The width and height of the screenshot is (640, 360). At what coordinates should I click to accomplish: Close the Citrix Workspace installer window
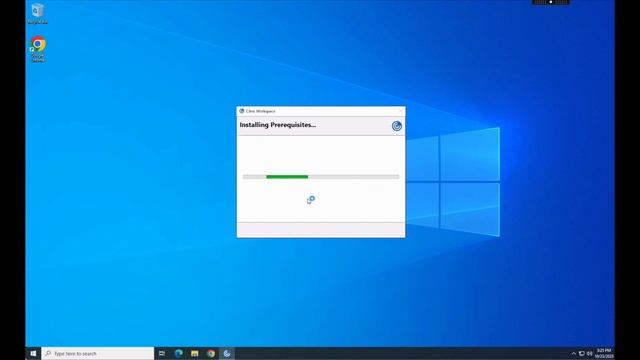[x=400, y=111]
